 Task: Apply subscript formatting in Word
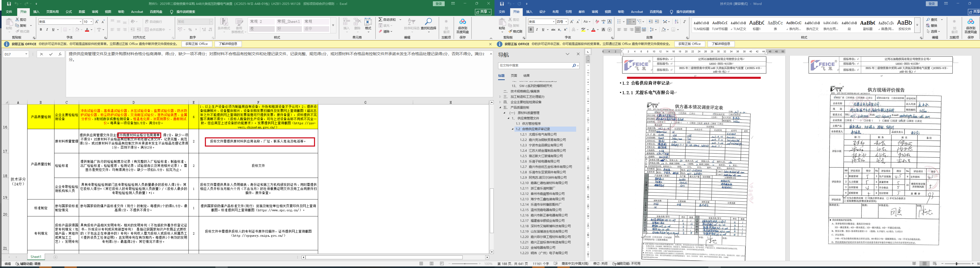point(560,30)
